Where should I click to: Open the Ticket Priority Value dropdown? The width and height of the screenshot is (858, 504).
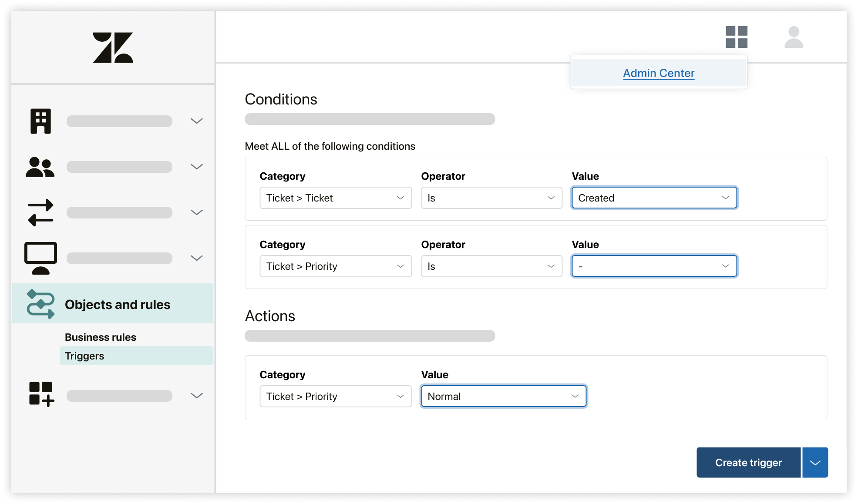click(653, 266)
